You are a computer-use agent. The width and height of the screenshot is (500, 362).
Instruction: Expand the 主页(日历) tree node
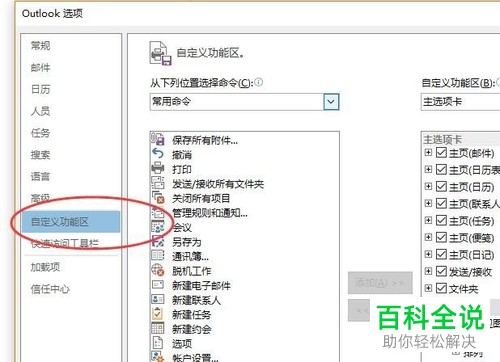[428, 186]
